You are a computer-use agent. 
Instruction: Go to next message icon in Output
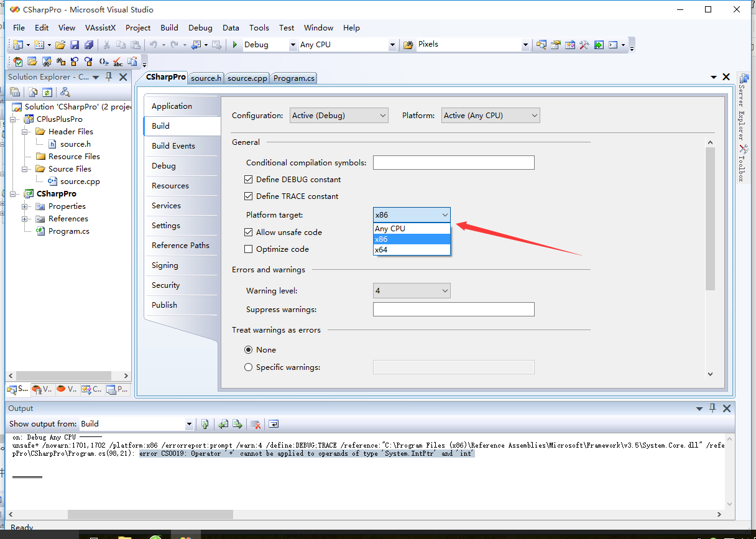pos(237,424)
